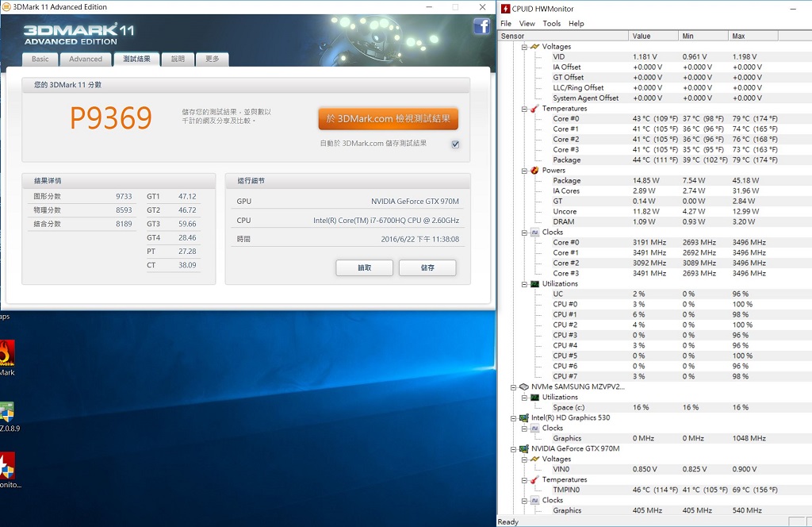Image resolution: width=812 pixels, height=527 pixels.
Task: Click the GT4 28.46 result value
Action: pos(187,238)
